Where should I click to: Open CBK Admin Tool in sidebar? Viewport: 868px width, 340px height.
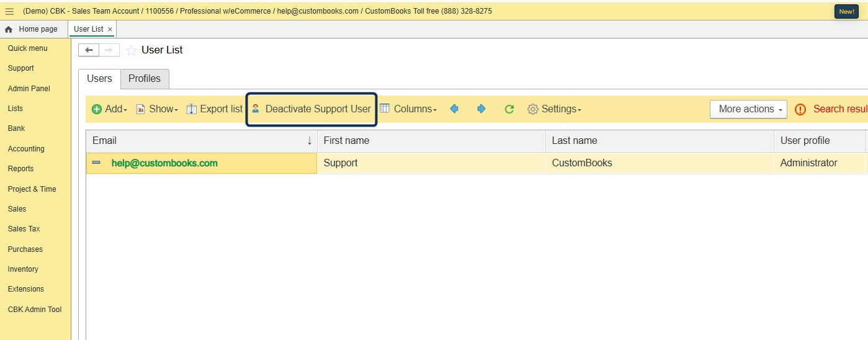tap(35, 310)
